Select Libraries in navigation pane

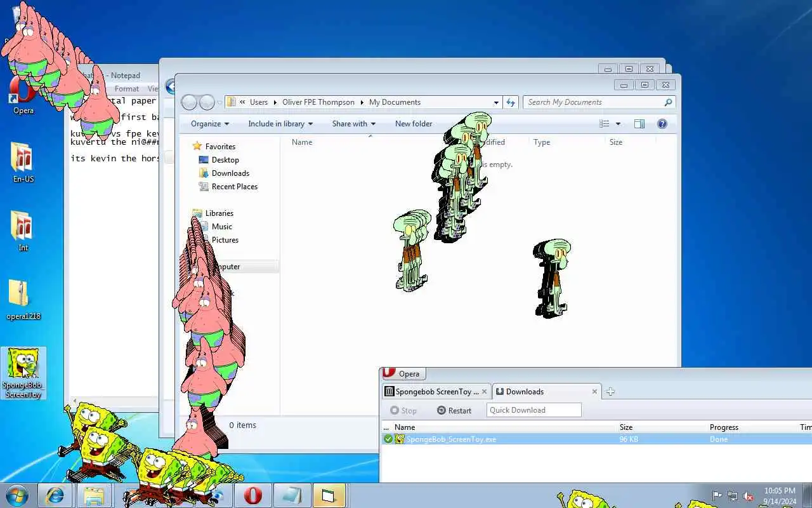click(x=219, y=213)
